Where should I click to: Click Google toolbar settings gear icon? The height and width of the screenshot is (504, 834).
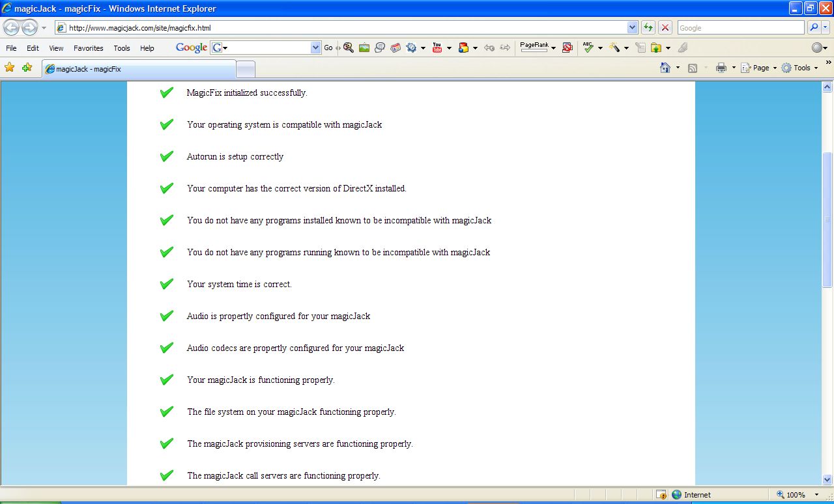[x=411, y=48]
